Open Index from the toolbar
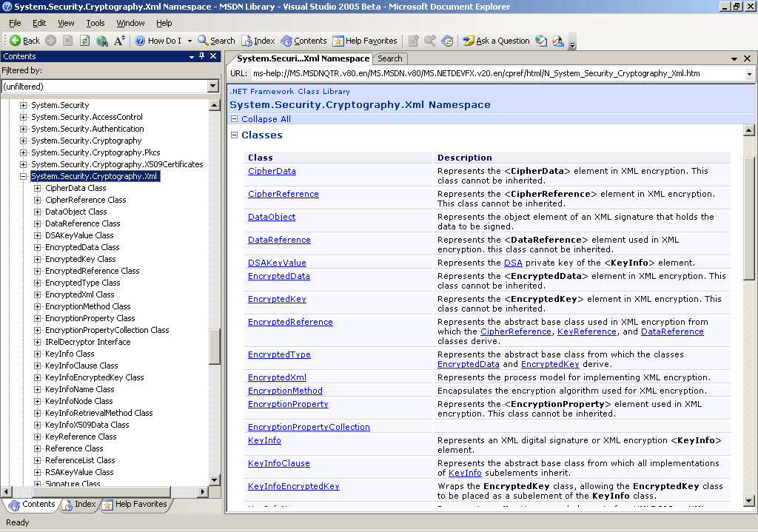The height and width of the screenshot is (532, 758). [258, 41]
